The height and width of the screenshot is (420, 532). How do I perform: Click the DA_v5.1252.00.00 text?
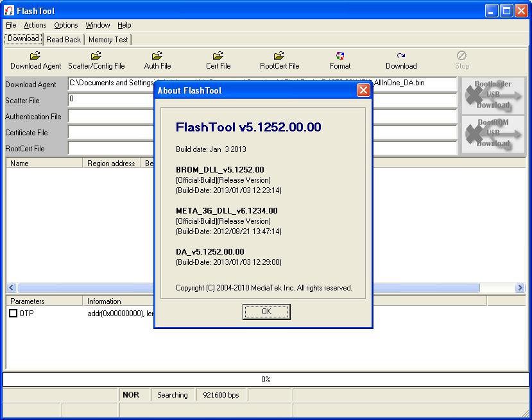tap(210, 251)
